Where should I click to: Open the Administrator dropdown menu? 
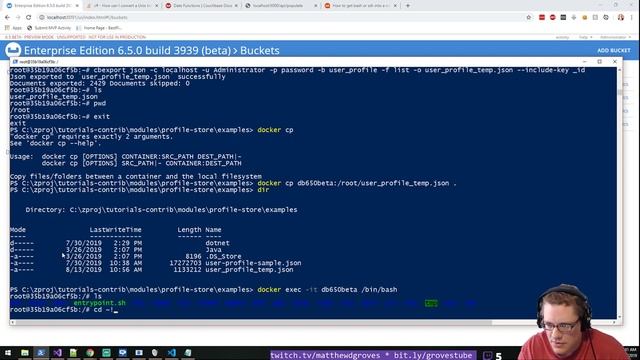click(615, 37)
